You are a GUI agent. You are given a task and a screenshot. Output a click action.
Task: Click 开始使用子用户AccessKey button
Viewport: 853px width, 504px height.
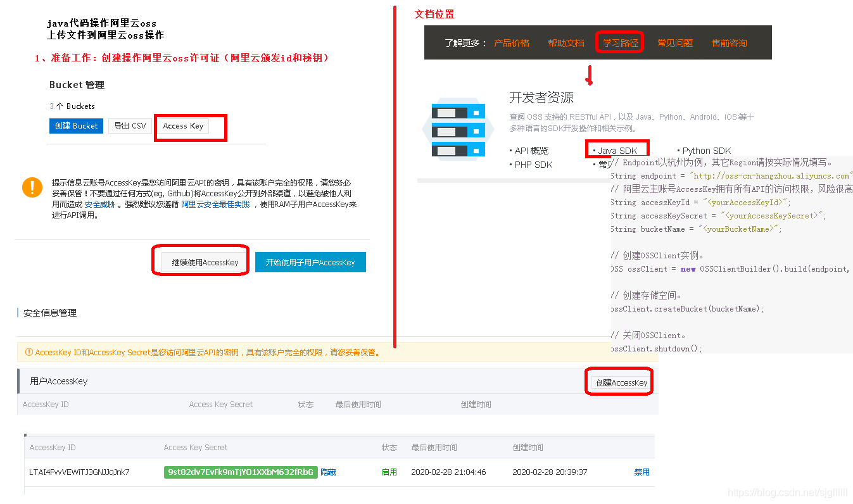coord(310,261)
